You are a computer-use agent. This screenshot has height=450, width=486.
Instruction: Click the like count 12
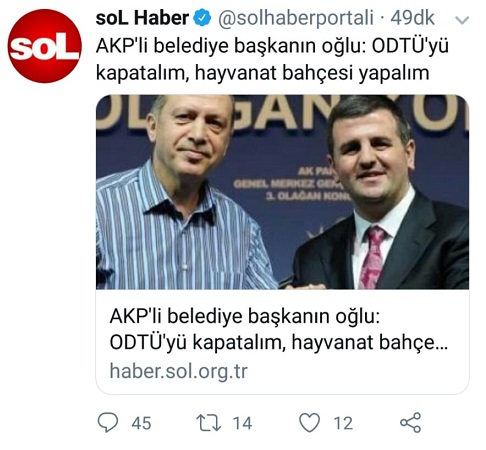pyautogui.click(x=343, y=423)
